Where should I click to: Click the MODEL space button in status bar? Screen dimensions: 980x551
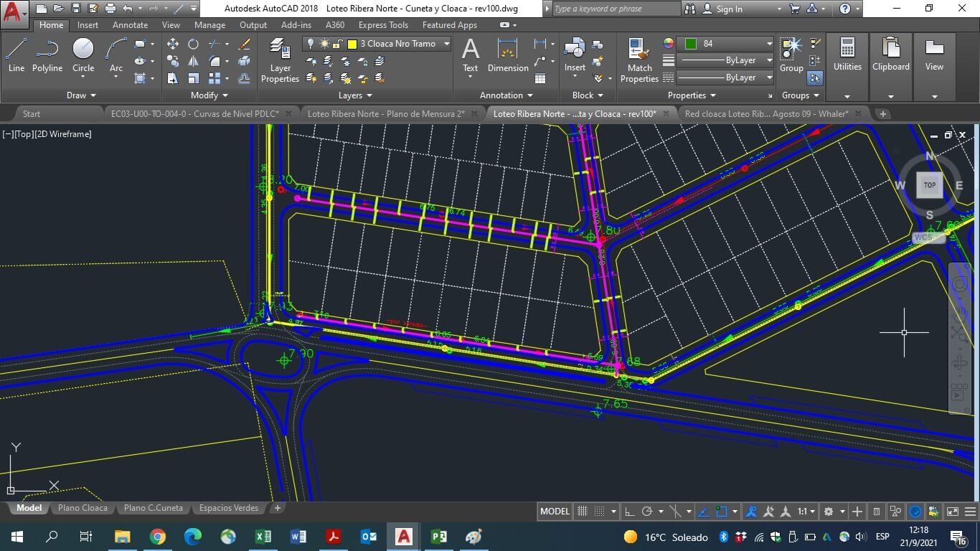pyautogui.click(x=555, y=512)
